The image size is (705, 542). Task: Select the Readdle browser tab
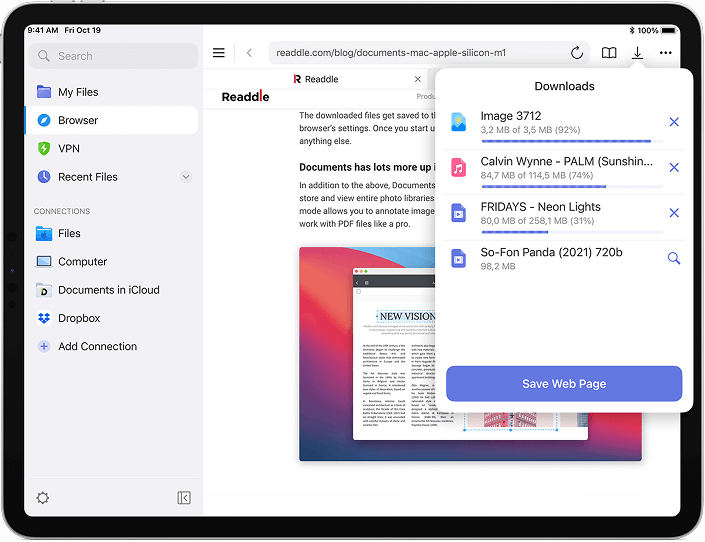click(x=317, y=79)
